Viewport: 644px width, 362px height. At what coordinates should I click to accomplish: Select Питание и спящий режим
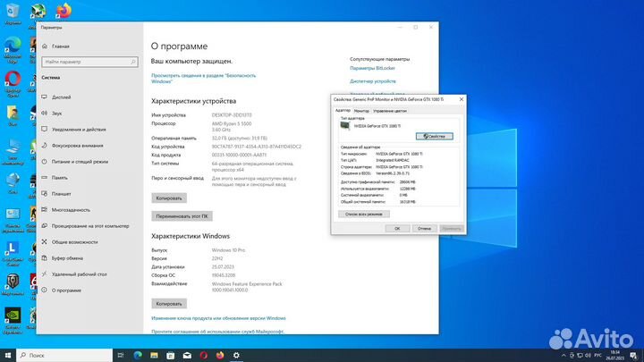coord(79,161)
